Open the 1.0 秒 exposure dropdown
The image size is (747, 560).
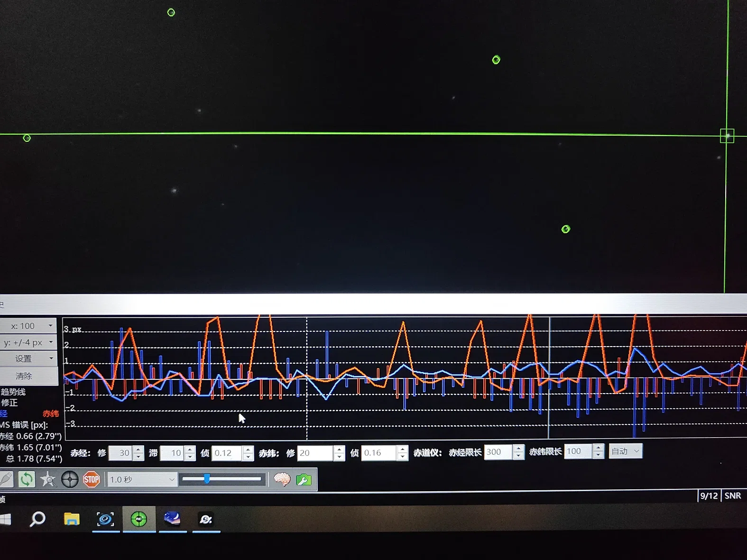click(142, 479)
